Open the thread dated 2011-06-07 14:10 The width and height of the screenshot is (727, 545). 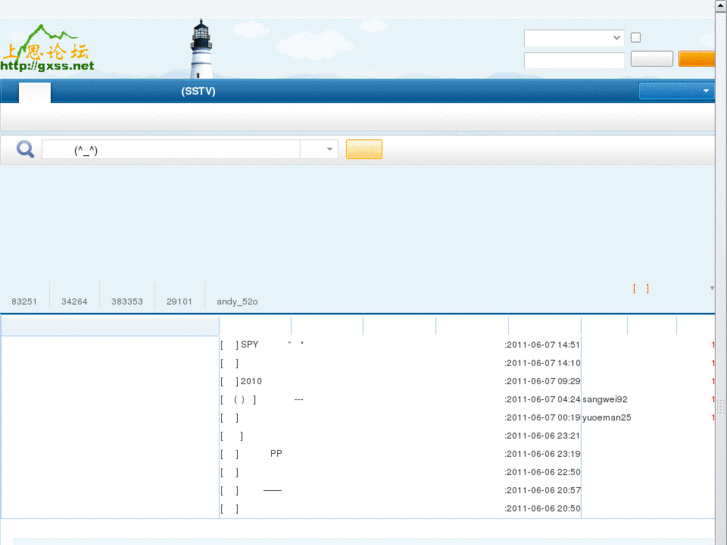point(230,363)
